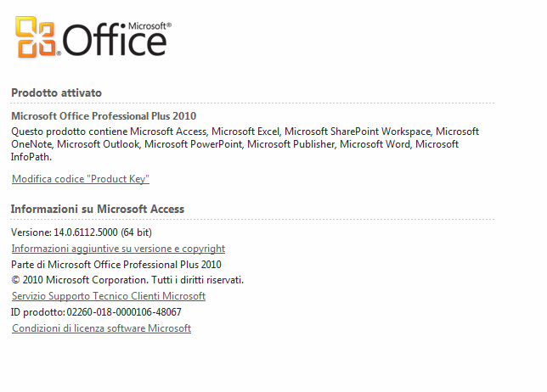This screenshot has width=547, height=392.
Task: Click the large "Office" wordmark
Action: [115, 41]
